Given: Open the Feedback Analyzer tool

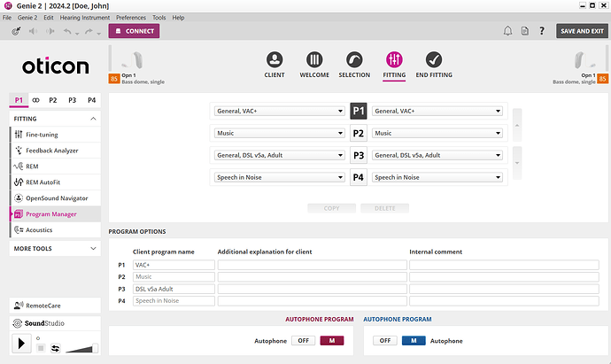Looking at the screenshot, I should point(55,151).
